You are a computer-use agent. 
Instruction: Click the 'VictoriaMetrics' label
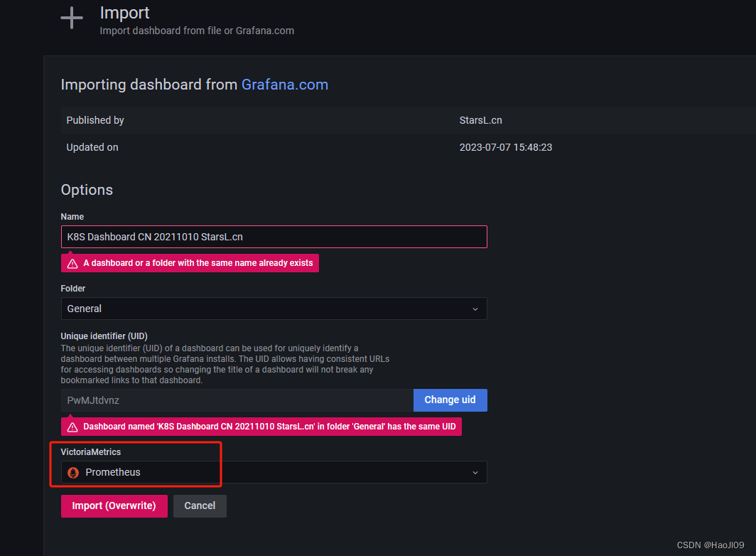point(91,451)
